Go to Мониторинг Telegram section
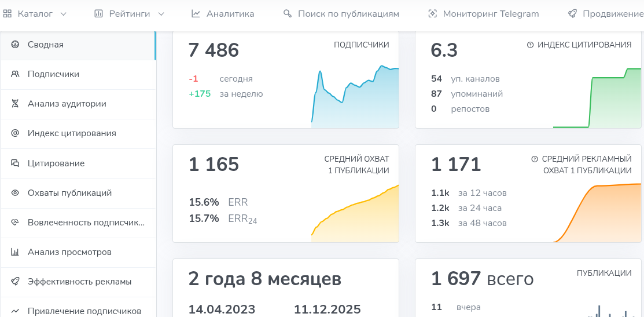Image resolution: width=644 pixels, height=317 pixels. coord(483,13)
